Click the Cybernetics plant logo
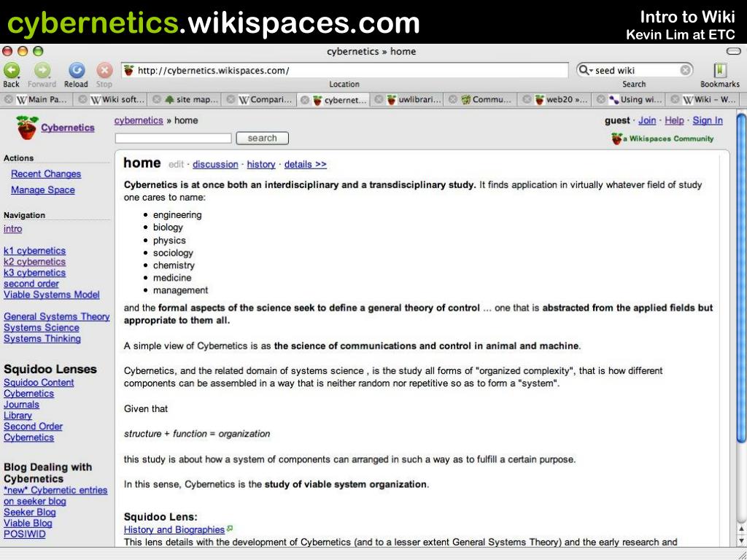The width and height of the screenshot is (747, 560). (x=27, y=128)
